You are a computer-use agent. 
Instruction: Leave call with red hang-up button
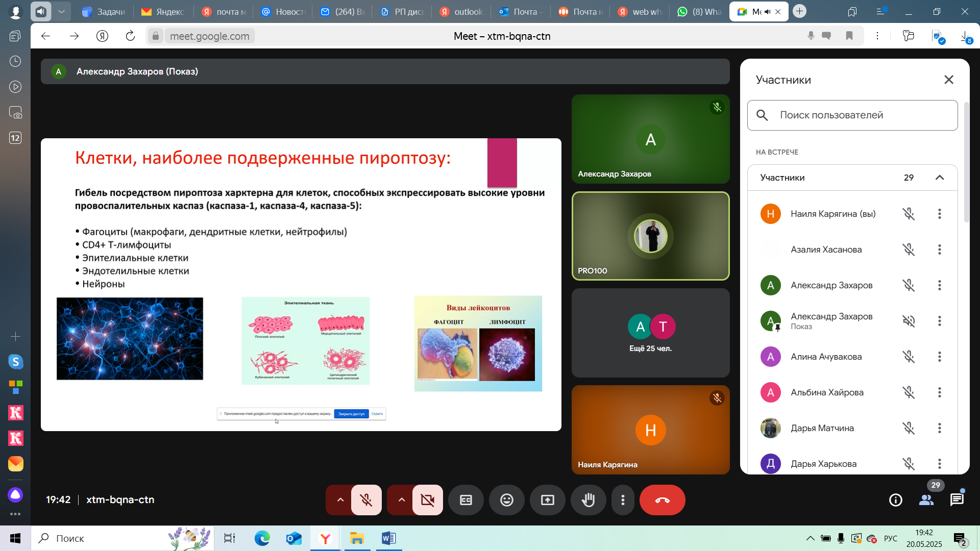point(662,500)
